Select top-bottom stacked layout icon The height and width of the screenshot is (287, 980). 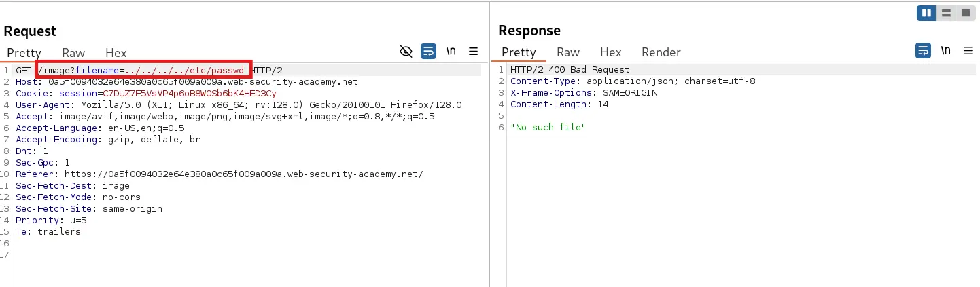[945, 14]
